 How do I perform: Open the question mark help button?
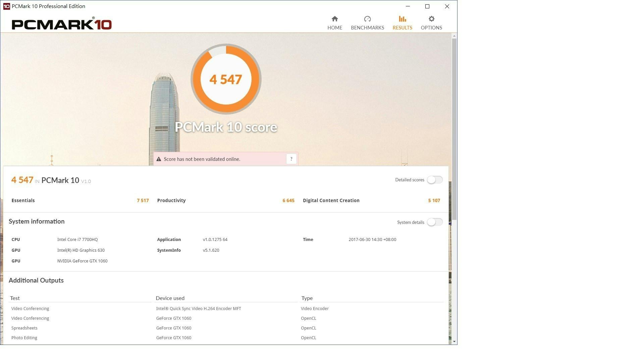pos(291,159)
